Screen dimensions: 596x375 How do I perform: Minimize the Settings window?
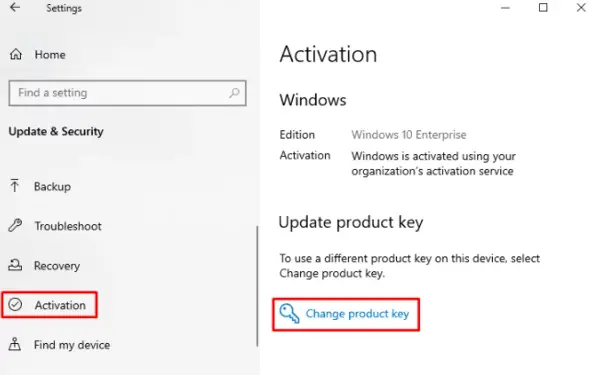coord(505,8)
